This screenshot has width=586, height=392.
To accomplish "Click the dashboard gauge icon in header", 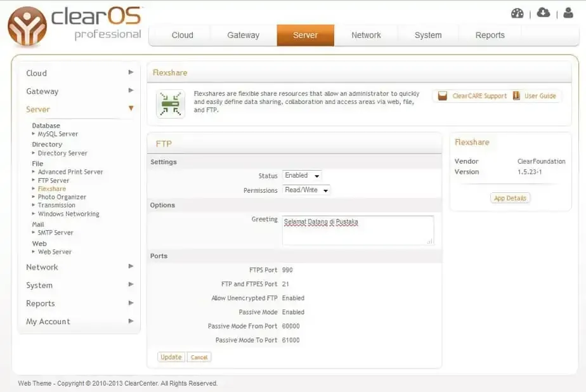I will coord(518,13).
